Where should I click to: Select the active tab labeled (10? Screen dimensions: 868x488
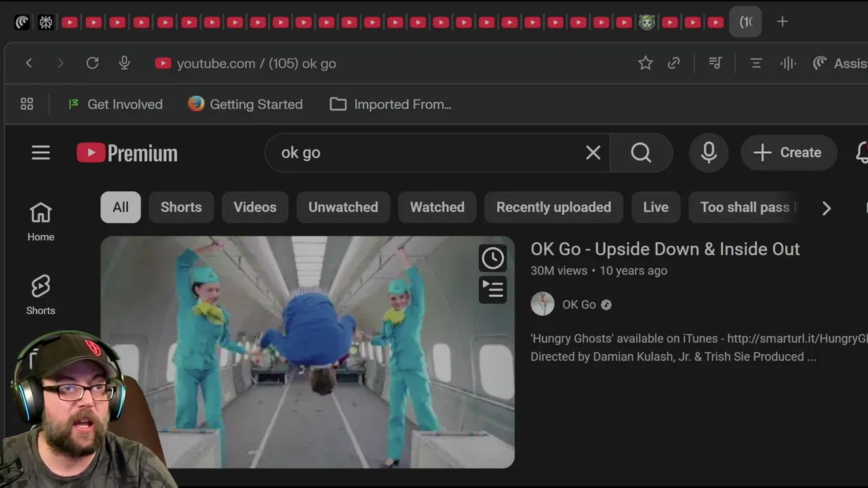pyautogui.click(x=746, y=22)
